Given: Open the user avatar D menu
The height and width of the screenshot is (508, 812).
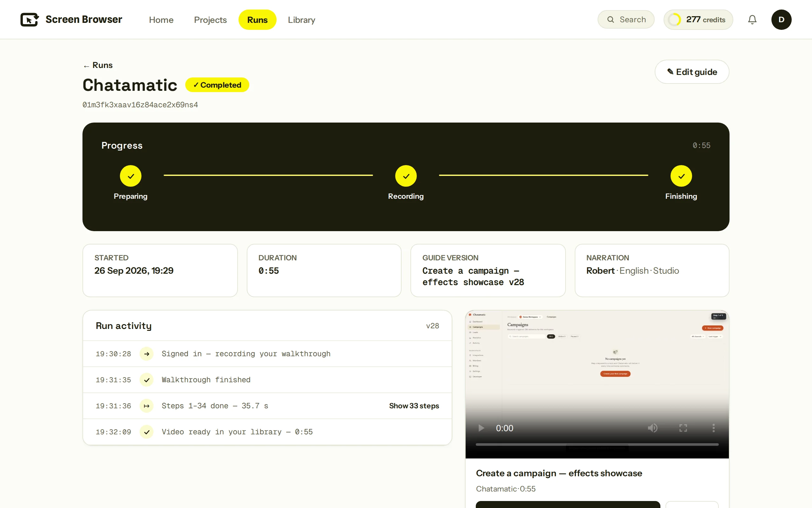Looking at the screenshot, I should pos(781,19).
